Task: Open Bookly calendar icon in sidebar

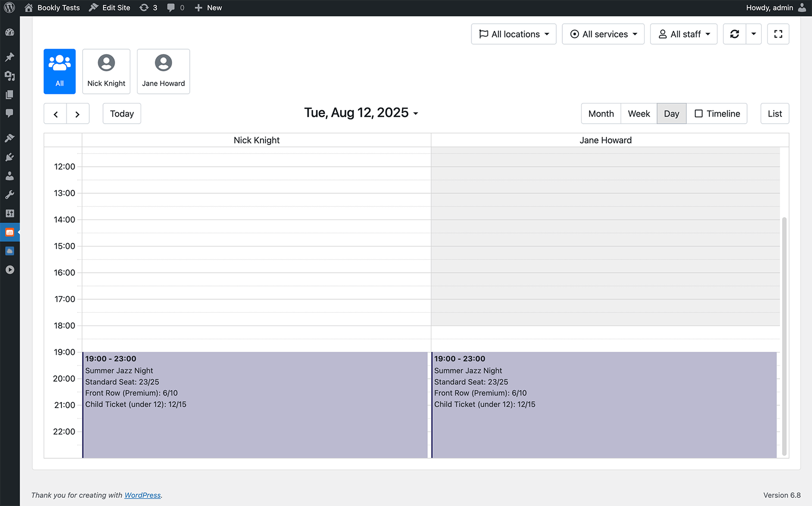Action: point(10,232)
